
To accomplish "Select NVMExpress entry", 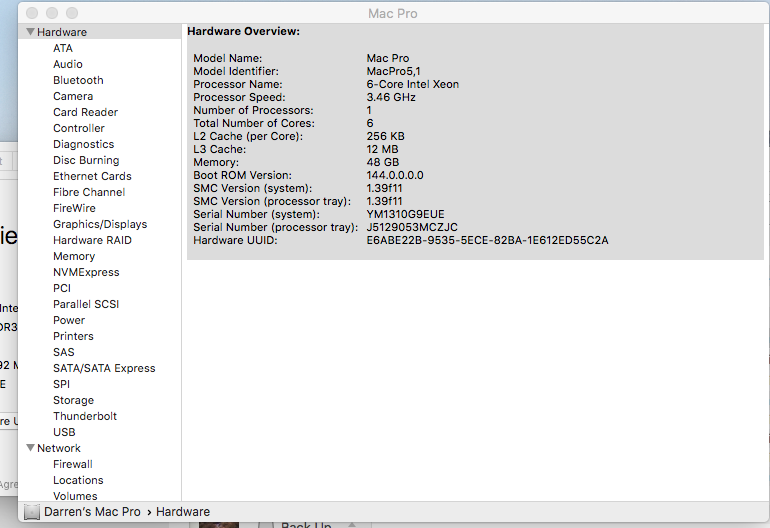I will (x=86, y=272).
